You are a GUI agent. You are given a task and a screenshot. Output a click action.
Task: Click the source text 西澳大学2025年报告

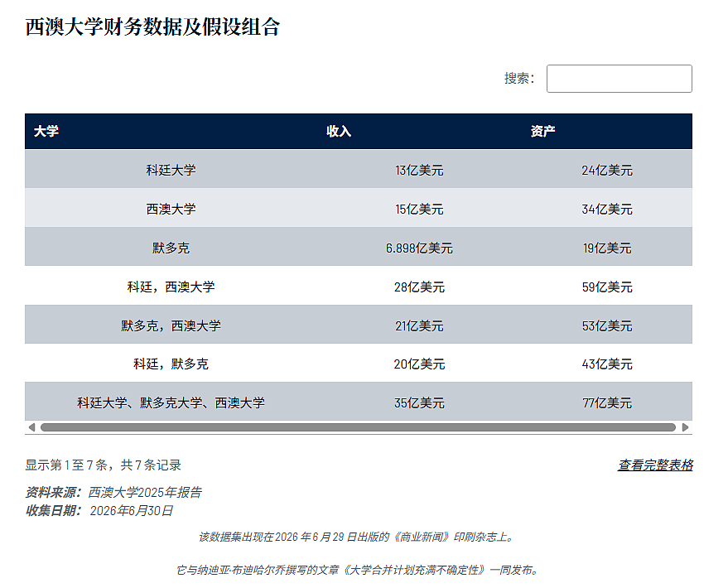point(145,492)
